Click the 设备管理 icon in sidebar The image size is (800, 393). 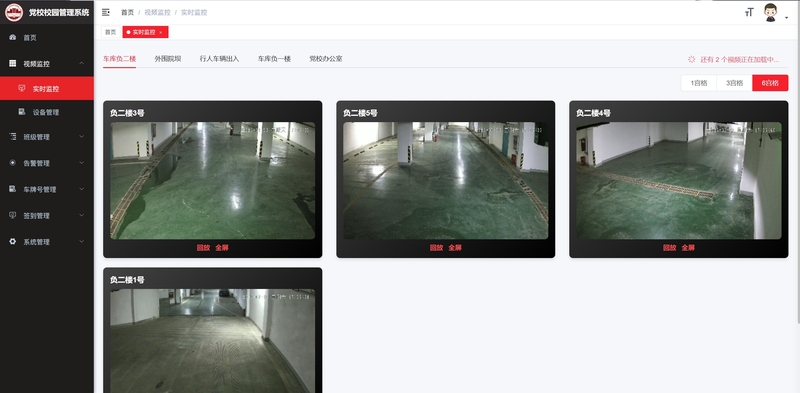pyautogui.click(x=22, y=112)
